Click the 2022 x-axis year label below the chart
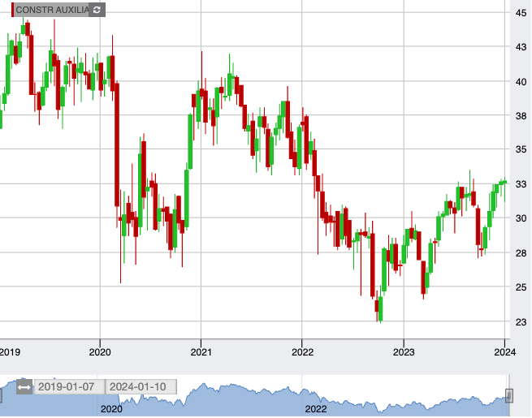The height and width of the screenshot is (418, 532). [x=303, y=352]
